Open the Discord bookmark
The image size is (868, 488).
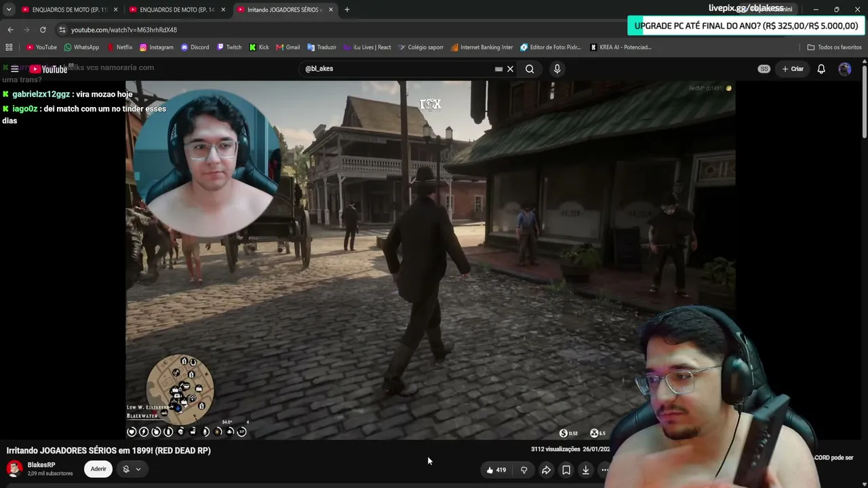[x=195, y=47]
